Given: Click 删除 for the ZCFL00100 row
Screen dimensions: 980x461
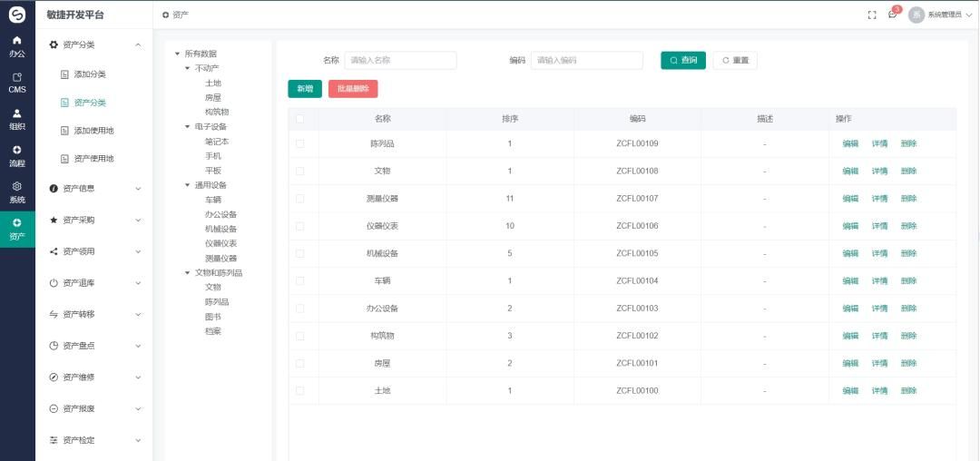Looking at the screenshot, I should tap(908, 391).
